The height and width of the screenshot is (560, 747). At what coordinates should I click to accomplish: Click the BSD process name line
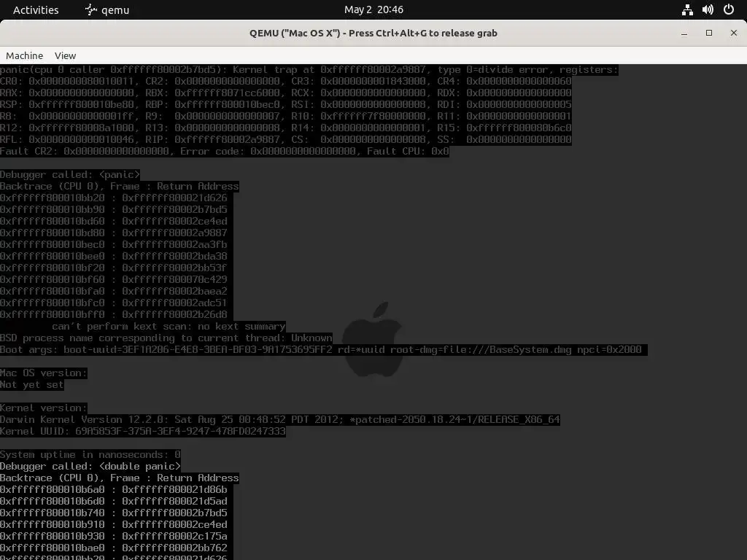coord(166,338)
